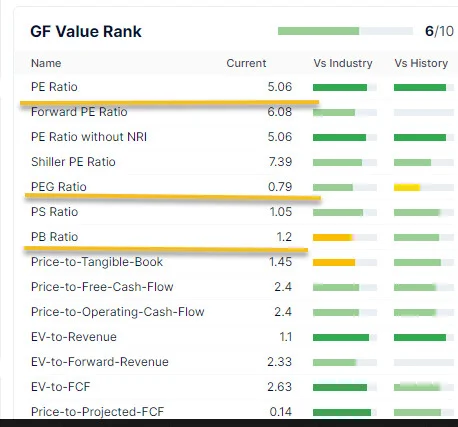
Task: Open Price-to-Free-Cash-Flow metric
Action: coord(102,287)
